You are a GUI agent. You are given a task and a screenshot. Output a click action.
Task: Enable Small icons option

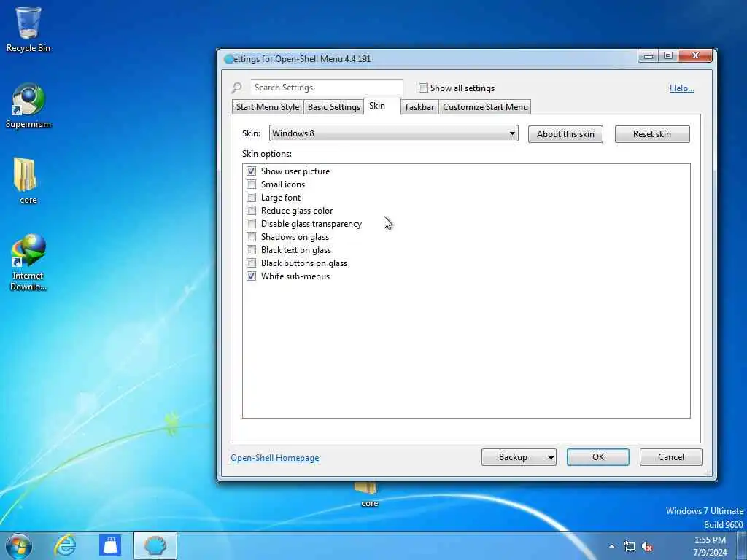click(x=252, y=184)
